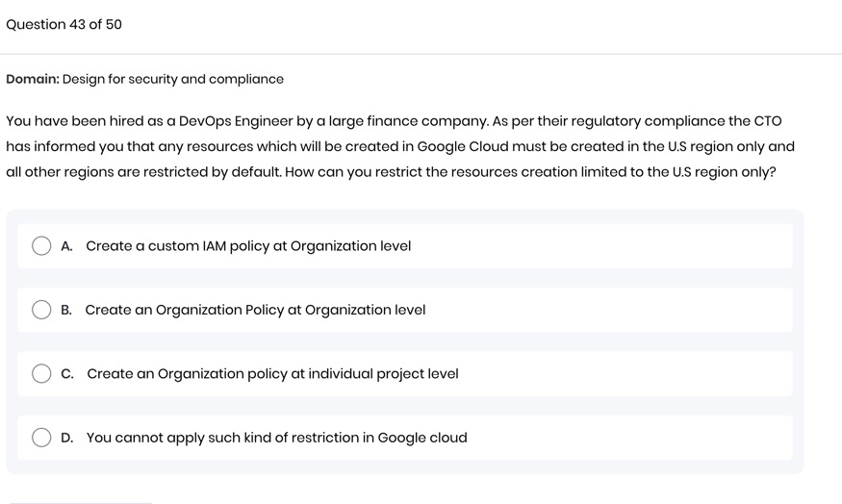
Task: Click the 'D.' letter label
Action: (66, 438)
